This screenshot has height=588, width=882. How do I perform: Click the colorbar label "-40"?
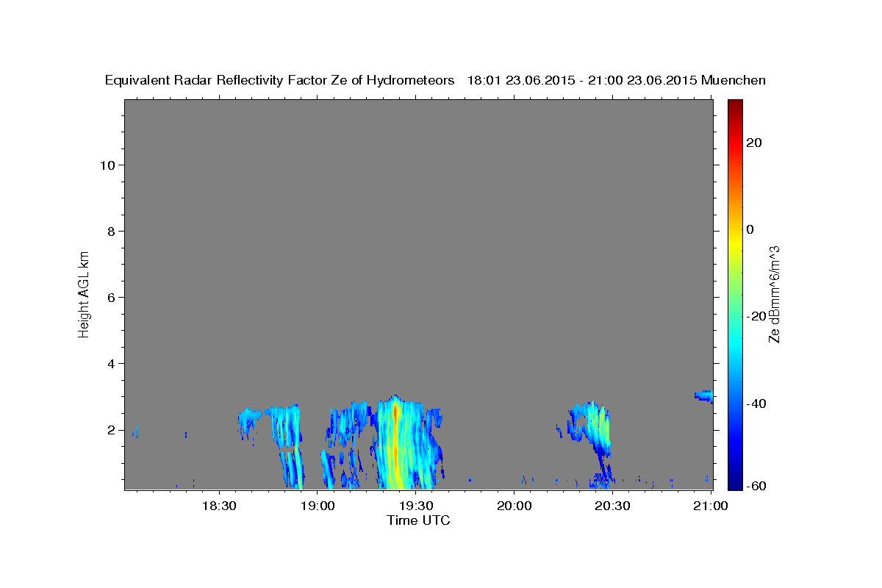point(757,403)
